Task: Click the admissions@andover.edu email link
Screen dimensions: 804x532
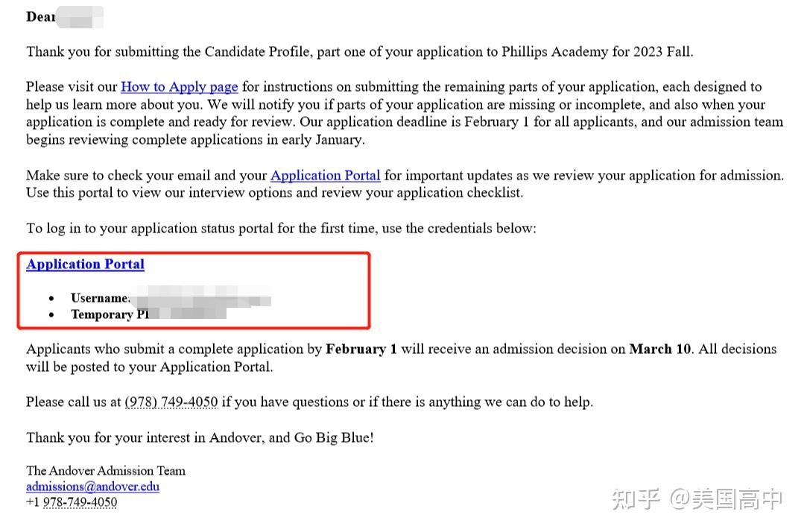Action: 93,486
